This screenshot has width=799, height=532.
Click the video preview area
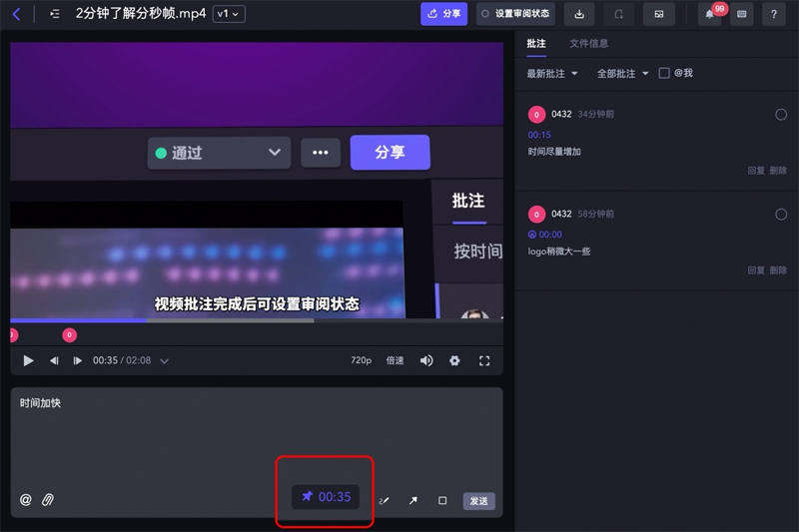257,181
